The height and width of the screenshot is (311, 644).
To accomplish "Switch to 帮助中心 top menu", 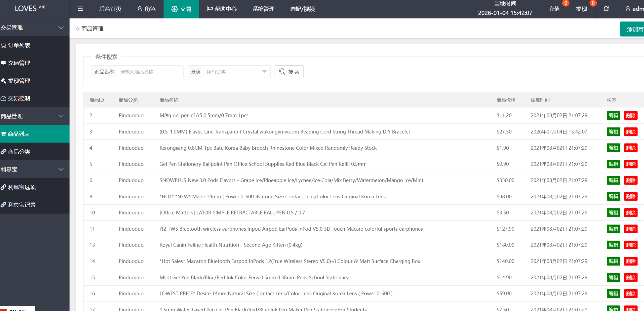I will (222, 9).
